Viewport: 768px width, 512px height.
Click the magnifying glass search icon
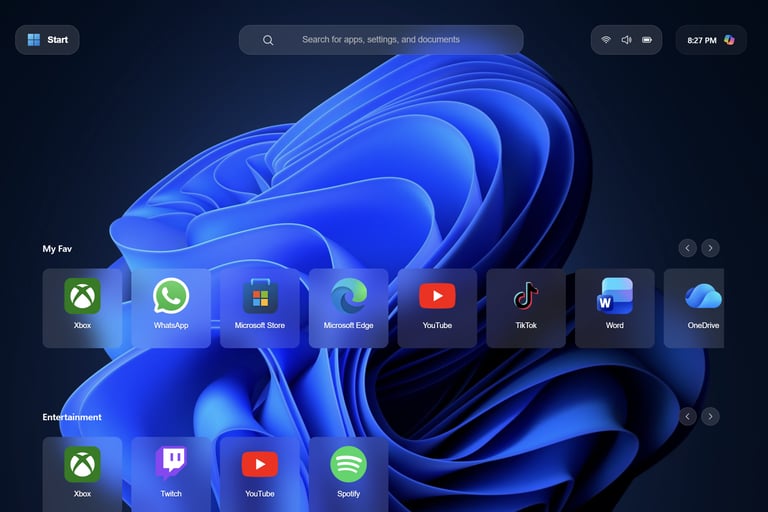(268, 40)
